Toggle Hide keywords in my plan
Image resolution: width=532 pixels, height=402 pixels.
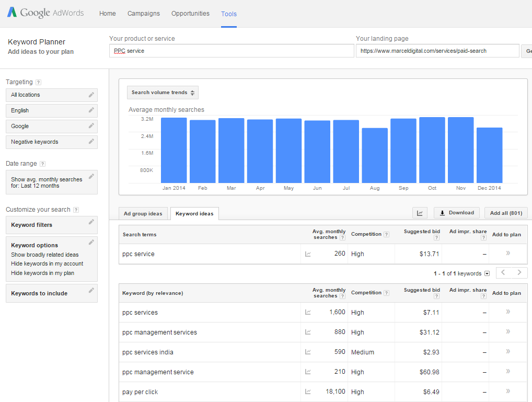[42, 273]
